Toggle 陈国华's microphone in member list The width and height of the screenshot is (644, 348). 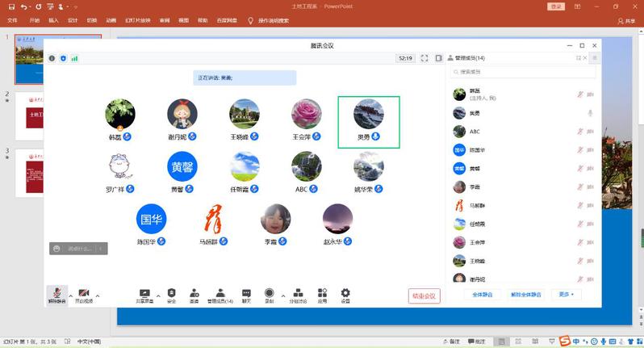pos(580,150)
